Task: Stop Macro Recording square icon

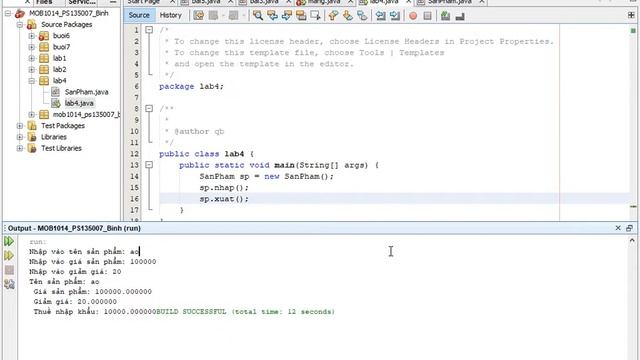Action: (427, 16)
